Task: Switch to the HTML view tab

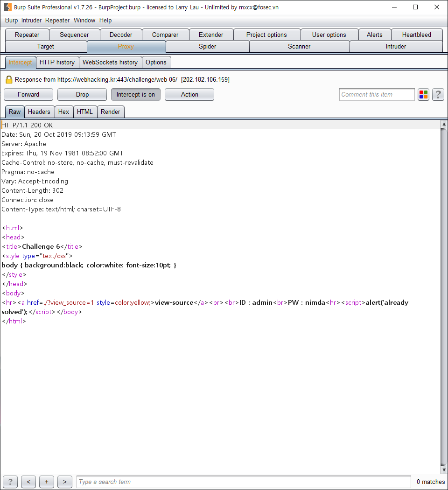Action: coord(84,112)
